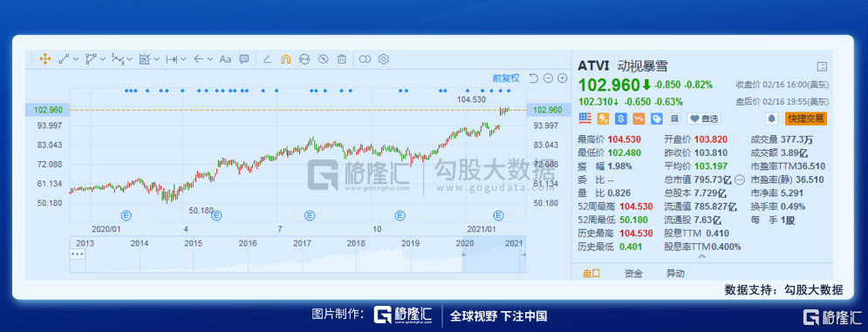868x332 pixels.
Task: Select the angle line pencil tool
Action: click(267, 59)
